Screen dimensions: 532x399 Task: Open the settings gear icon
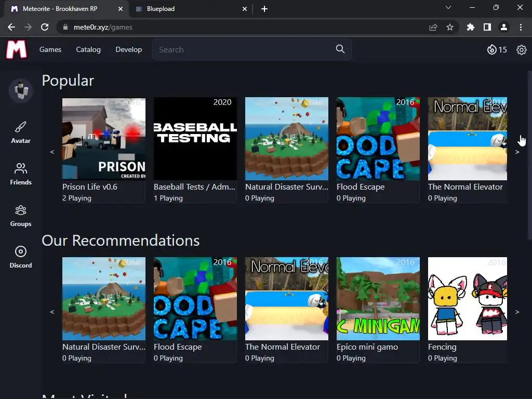[522, 50]
